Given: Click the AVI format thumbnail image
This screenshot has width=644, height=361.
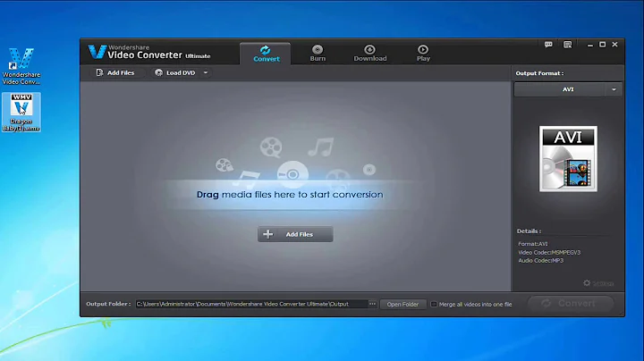Looking at the screenshot, I should coord(568,159).
